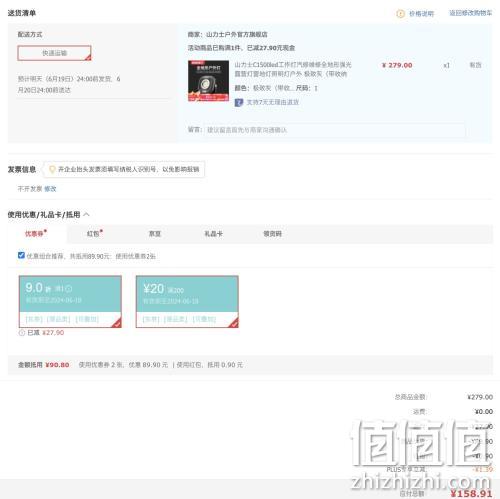Toggle the recommended coupon combination checkbox
The image size is (500, 499).
(x=21, y=255)
